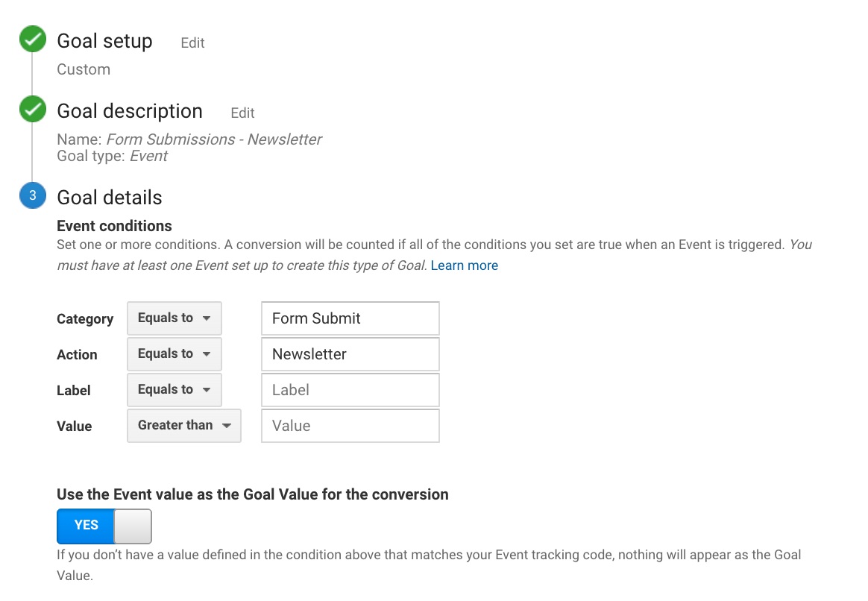Click the Category field containing Form Submit
This screenshot has width=868, height=601.
350,318
